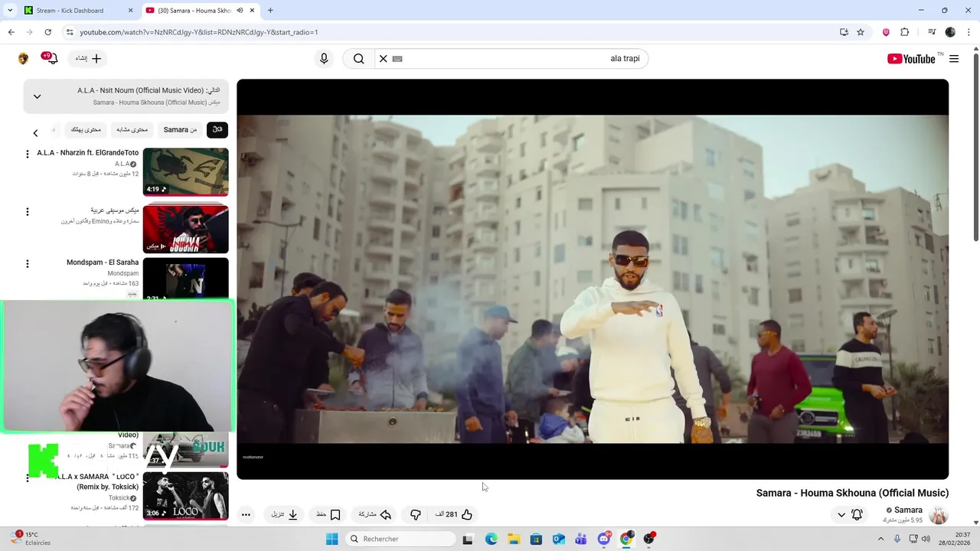
Task: Open the weather widget 15°C Eclaircies
Action: (31, 539)
